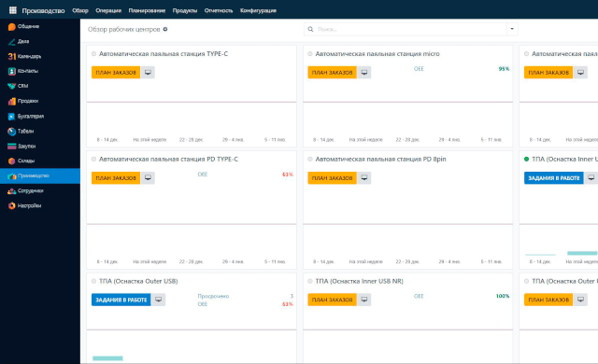Click ПЛАН ЗАКАЗОВ for паяльная станция TYPE-C
This screenshot has height=364, width=598.
coord(116,73)
